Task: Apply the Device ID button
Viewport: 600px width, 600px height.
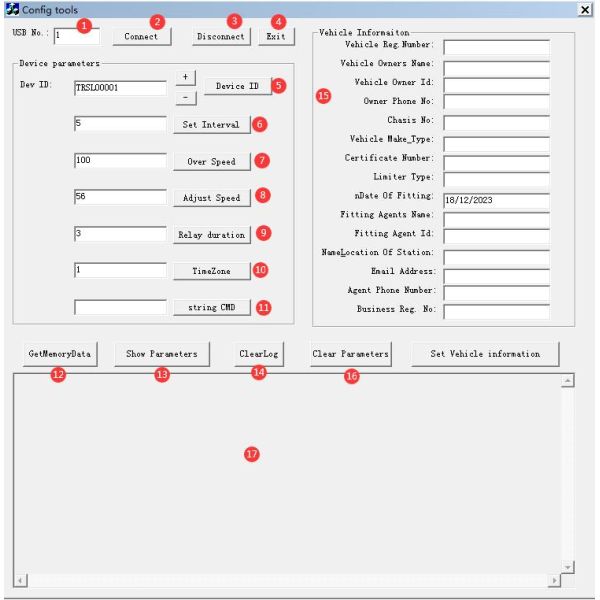Action: click(x=237, y=87)
